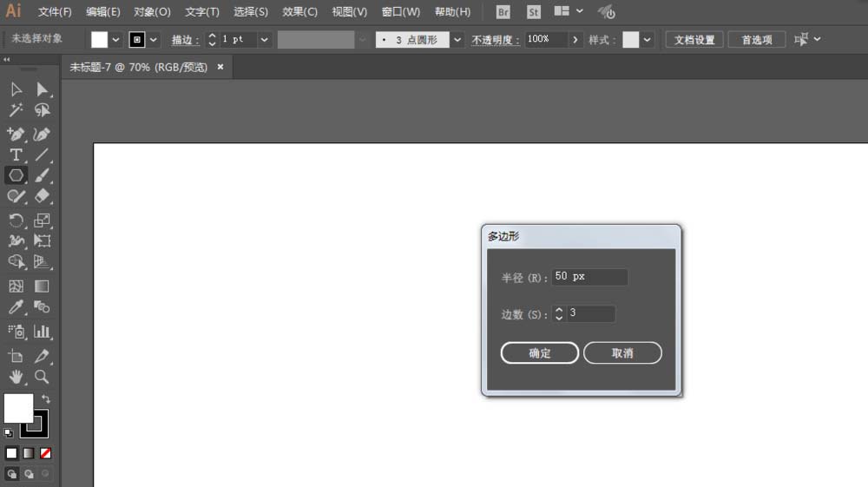Viewport: 868px width, 487px height.
Task: Select the Perspective Grid tool
Action: click(x=42, y=262)
